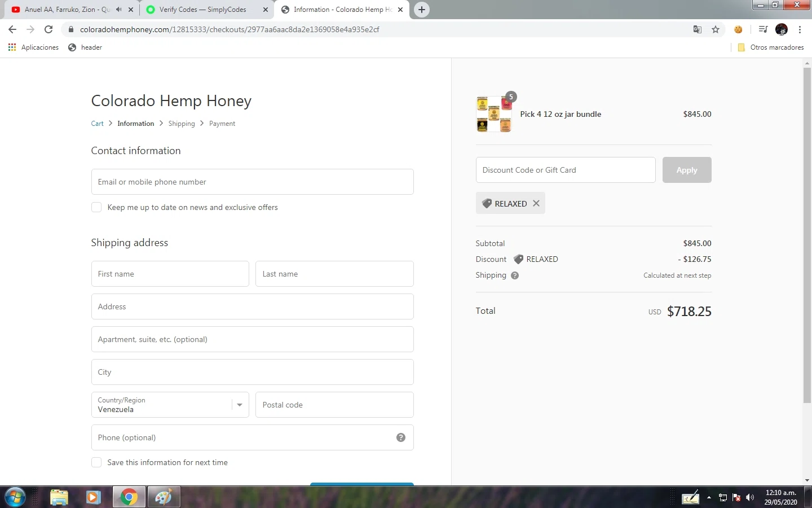The height and width of the screenshot is (508, 812).
Task: Open the Aplicaciones apps shortcut
Action: pyautogui.click(x=34, y=47)
